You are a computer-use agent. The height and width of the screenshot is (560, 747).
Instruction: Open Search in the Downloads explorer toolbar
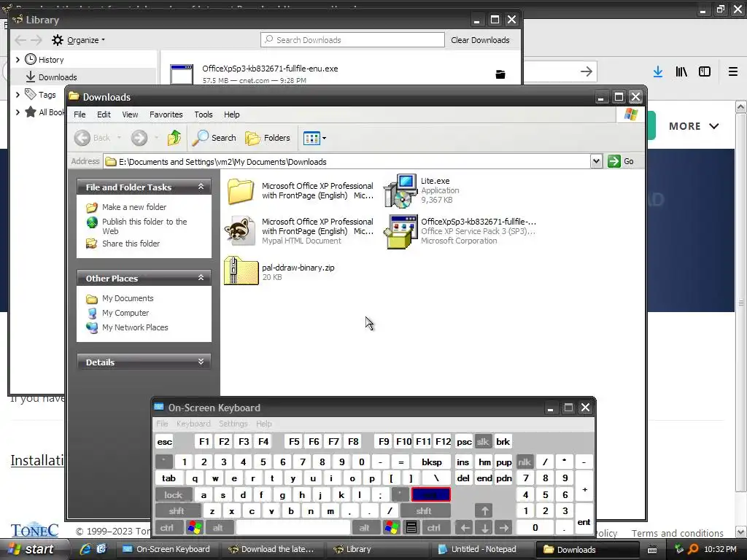214,138
